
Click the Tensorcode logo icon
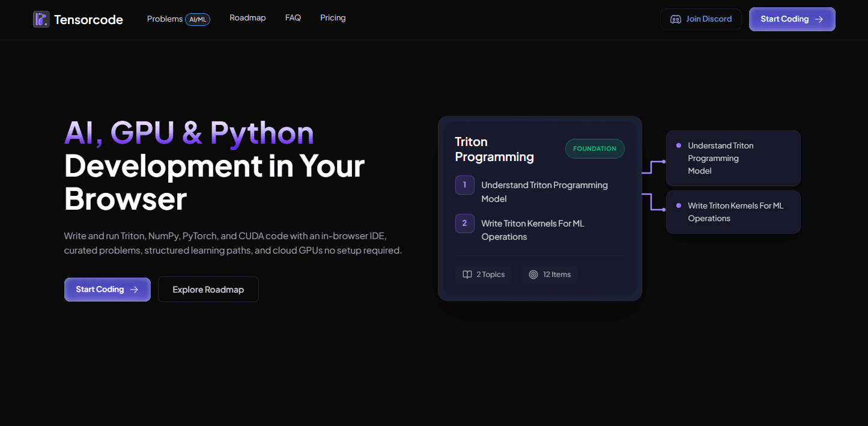tap(41, 19)
